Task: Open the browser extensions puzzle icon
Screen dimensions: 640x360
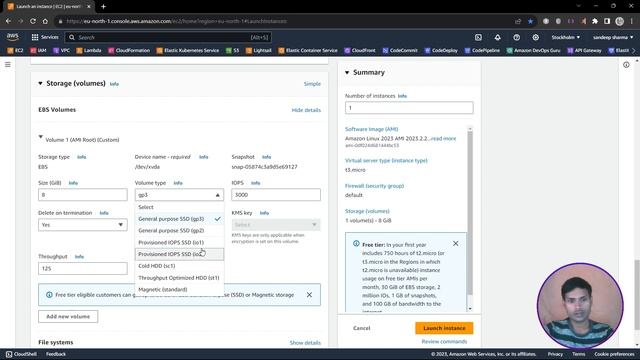Action: (x=595, y=21)
